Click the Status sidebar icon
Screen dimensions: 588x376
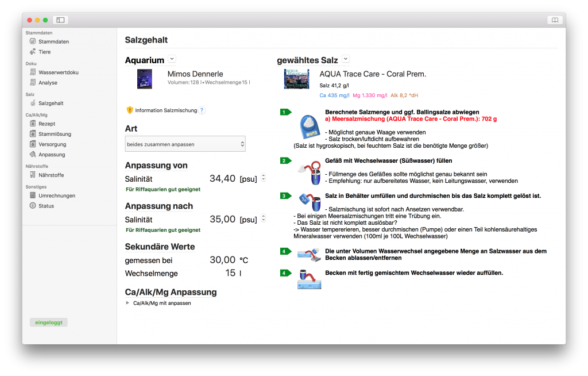(33, 205)
